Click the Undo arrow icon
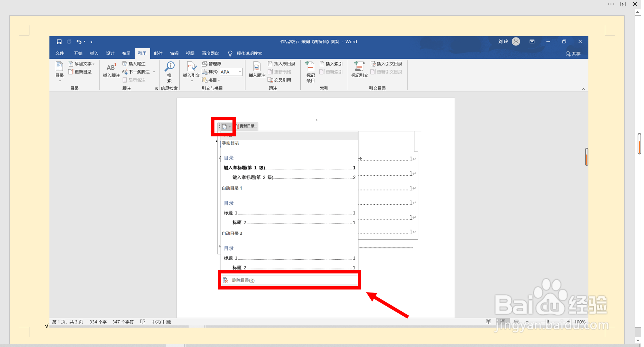644x347 pixels. click(79, 42)
